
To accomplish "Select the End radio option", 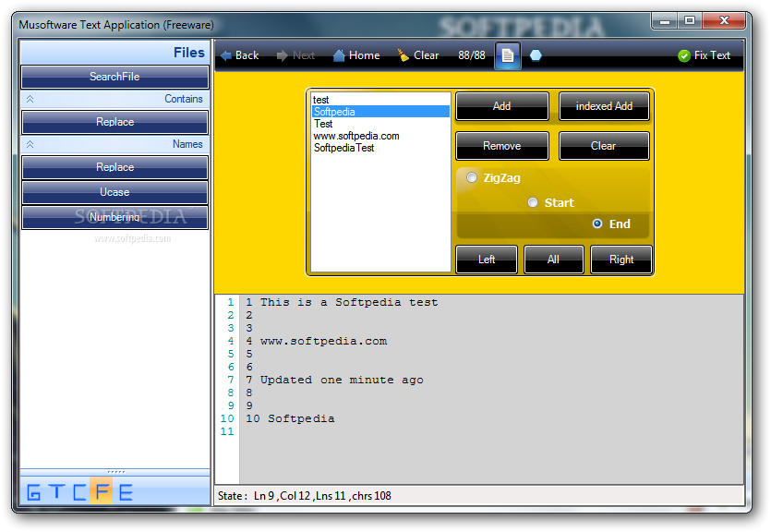I will [x=611, y=224].
